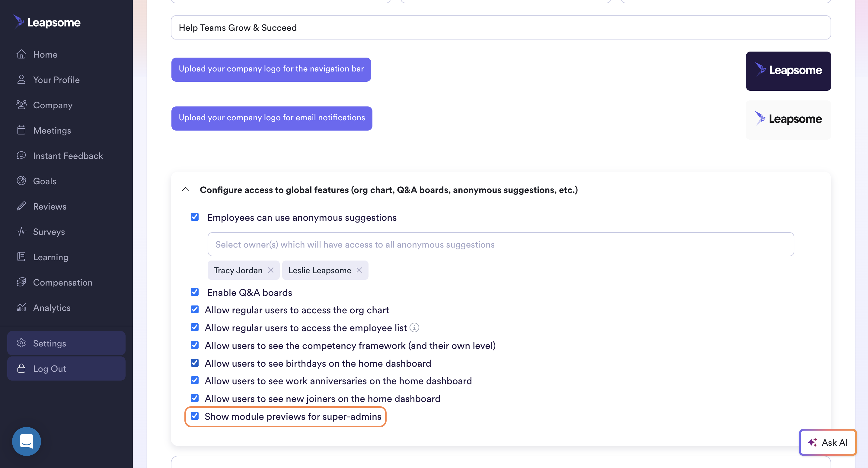Click the Meetings calendar icon
Viewport: 868px width, 468px height.
click(x=21, y=130)
